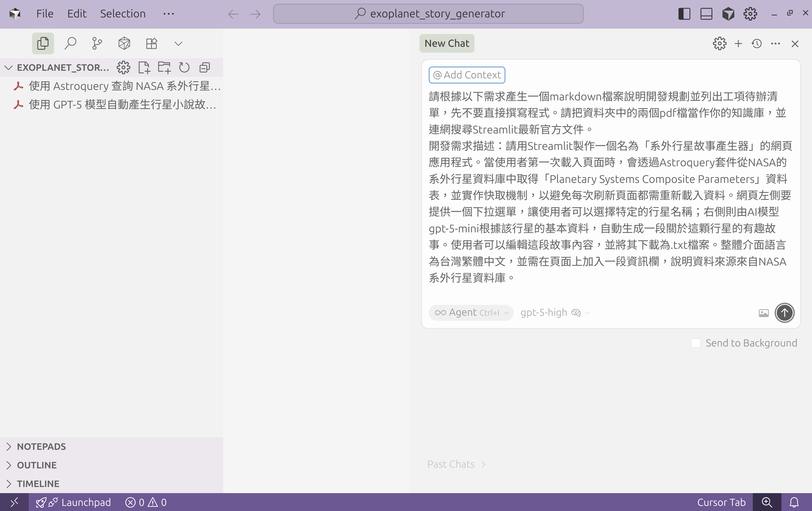
Task: Toggle the primary sidebar layout icon
Action: (684, 14)
